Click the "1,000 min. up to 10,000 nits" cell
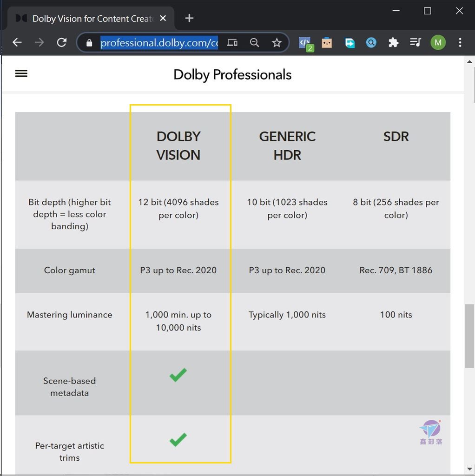The width and height of the screenshot is (475, 476). pos(178,321)
